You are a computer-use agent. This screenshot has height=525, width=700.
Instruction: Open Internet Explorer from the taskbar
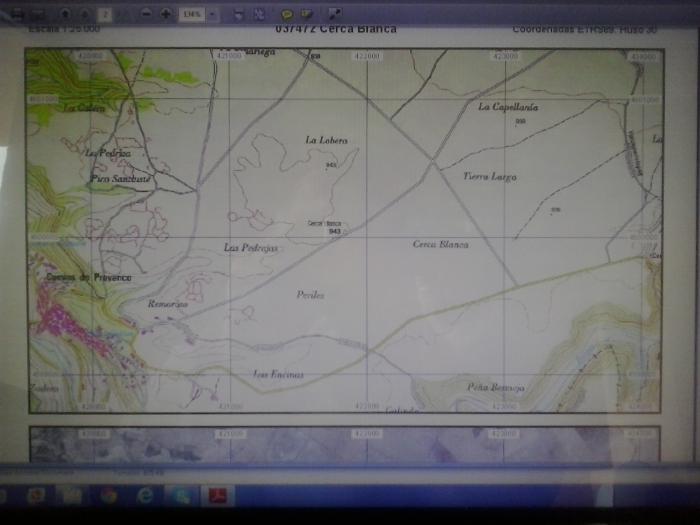coord(145,496)
